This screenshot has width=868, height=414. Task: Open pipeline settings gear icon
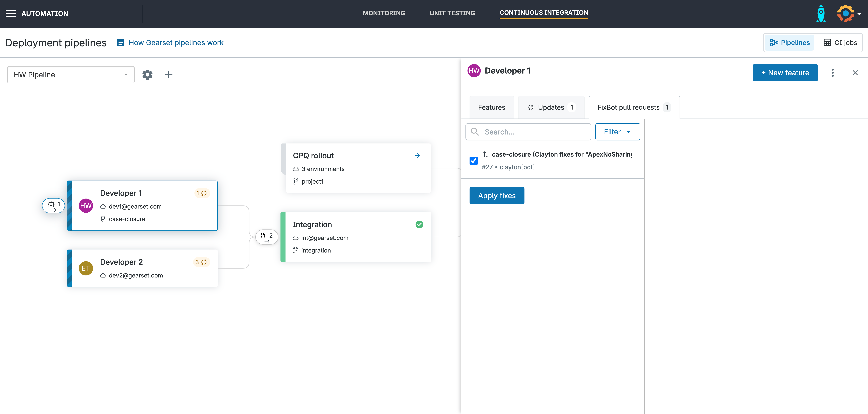(147, 74)
